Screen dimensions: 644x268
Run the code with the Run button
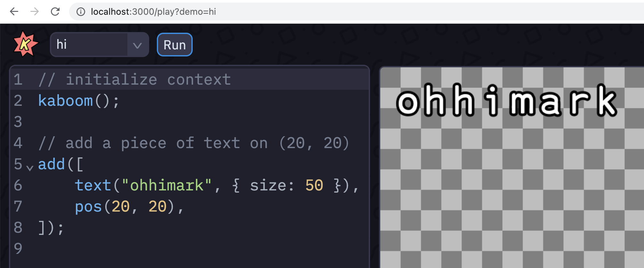pyautogui.click(x=174, y=45)
